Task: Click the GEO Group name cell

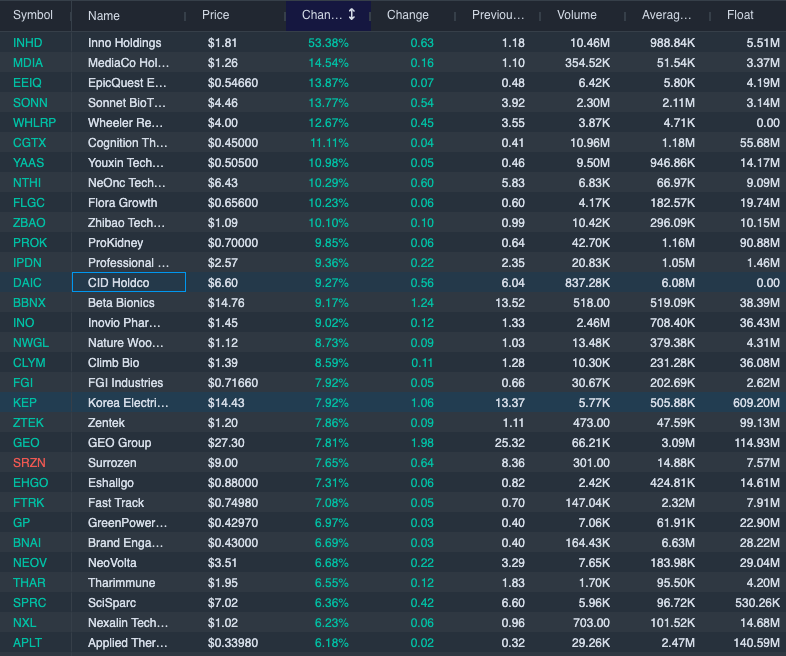Action: pyautogui.click(x=120, y=443)
